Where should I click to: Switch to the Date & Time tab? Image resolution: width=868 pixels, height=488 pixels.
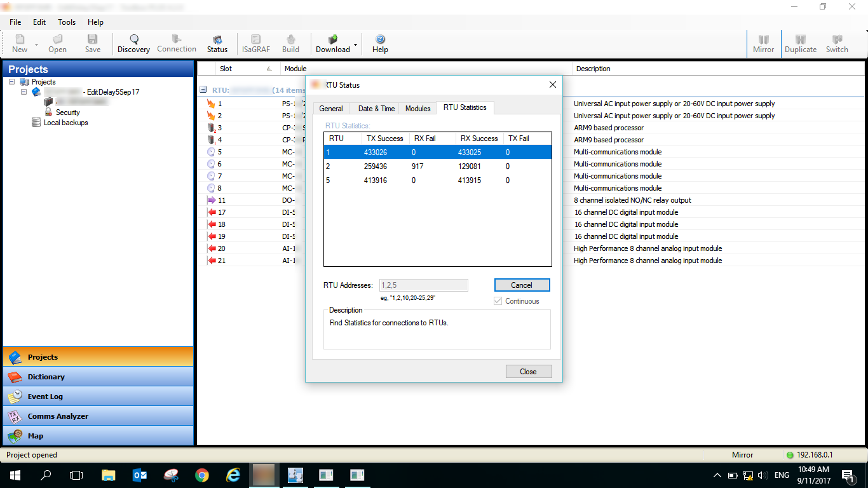pyautogui.click(x=376, y=109)
